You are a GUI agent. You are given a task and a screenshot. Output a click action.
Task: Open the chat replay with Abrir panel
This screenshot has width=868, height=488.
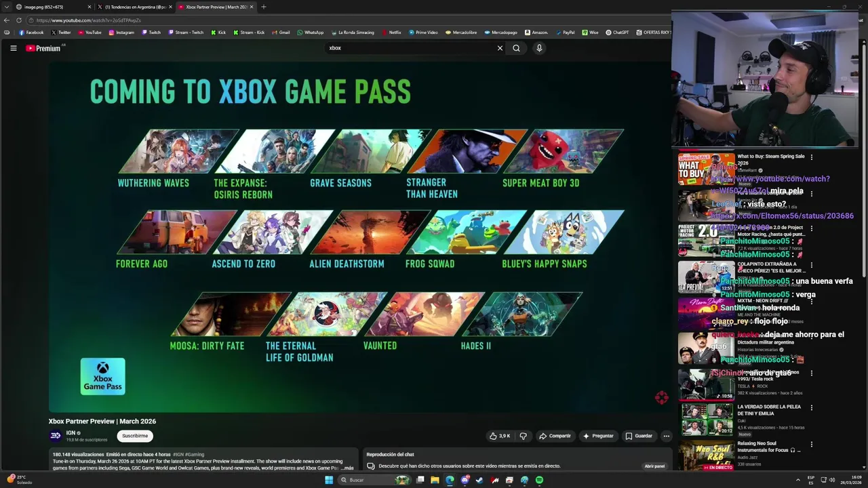[654, 466]
